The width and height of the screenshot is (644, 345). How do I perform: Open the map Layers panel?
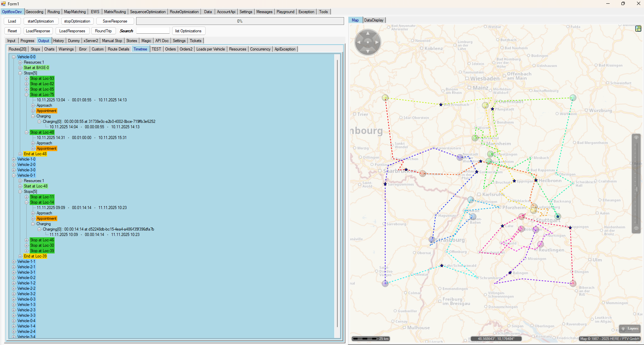click(630, 329)
